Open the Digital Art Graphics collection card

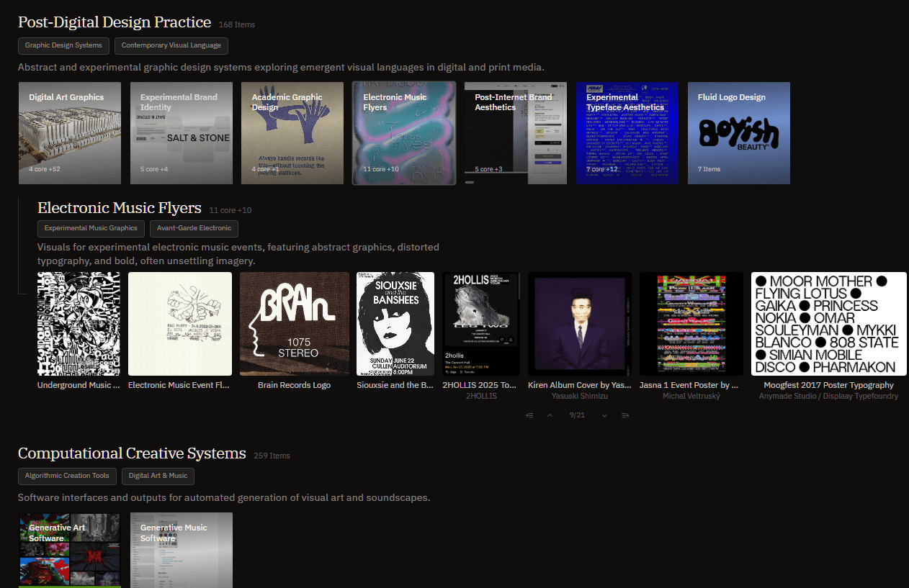pos(70,133)
